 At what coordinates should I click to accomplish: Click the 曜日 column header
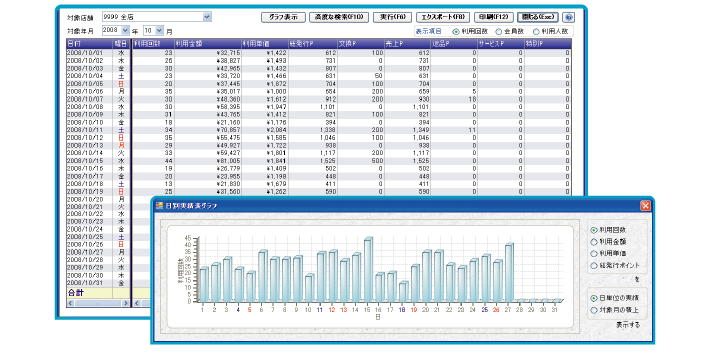click(121, 44)
